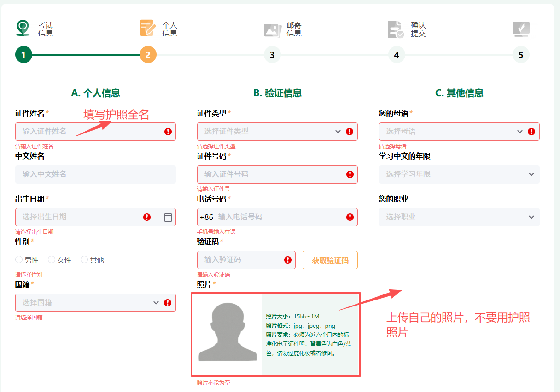
Task: Click the 个人信息 orange notepad icon
Action: (147, 28)
